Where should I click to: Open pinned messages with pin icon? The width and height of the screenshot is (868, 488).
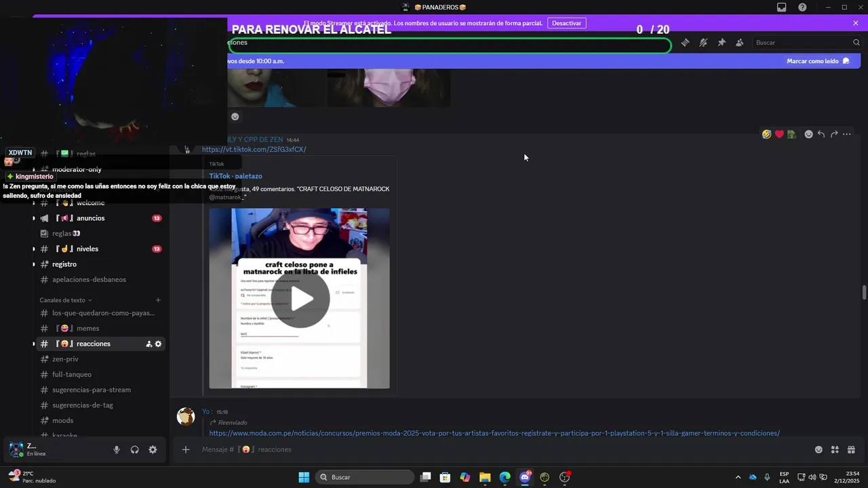point(722,43)
